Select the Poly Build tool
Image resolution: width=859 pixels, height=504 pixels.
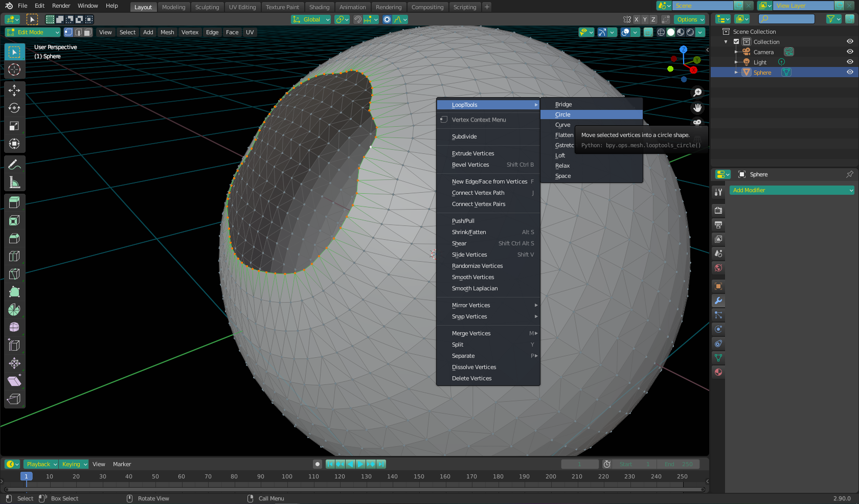point(14,292)
